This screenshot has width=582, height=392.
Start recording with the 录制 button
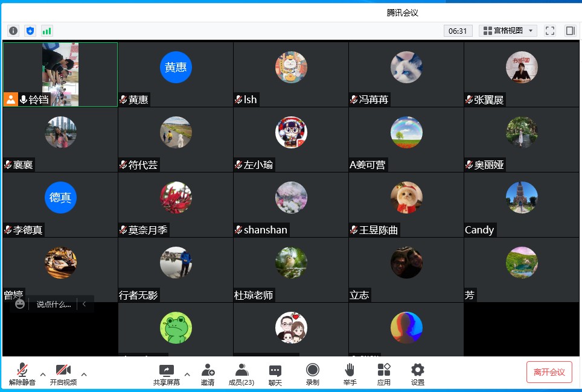pyautogui.click(x=312, y=374)
